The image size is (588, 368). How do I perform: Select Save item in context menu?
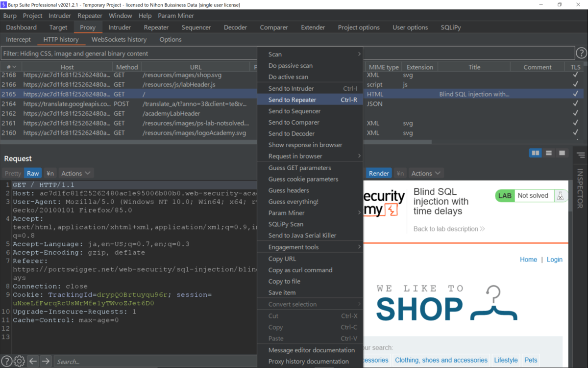(310, 292)
